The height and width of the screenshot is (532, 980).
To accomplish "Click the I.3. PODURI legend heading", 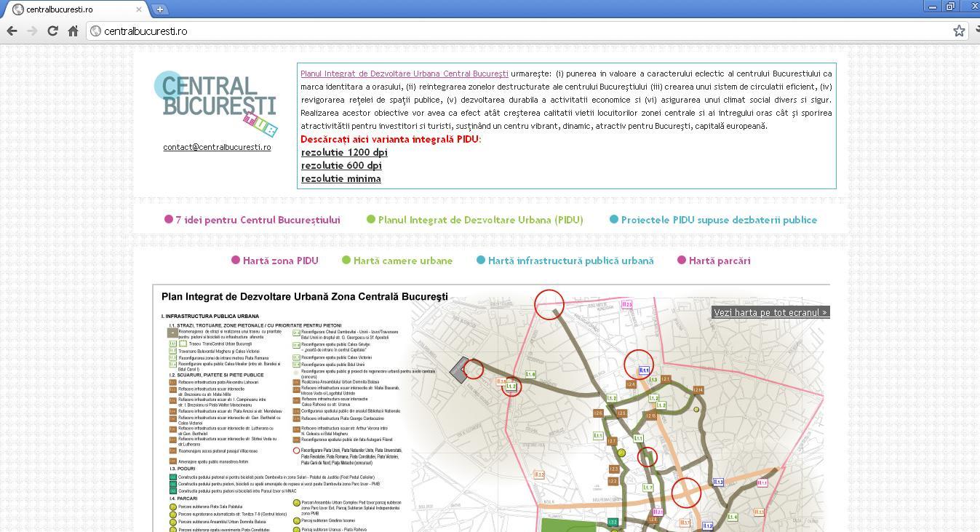I will point(183,469).
